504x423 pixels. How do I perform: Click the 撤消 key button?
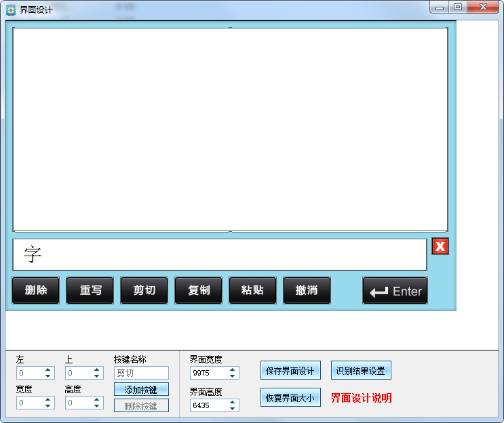tap(307, 291)
